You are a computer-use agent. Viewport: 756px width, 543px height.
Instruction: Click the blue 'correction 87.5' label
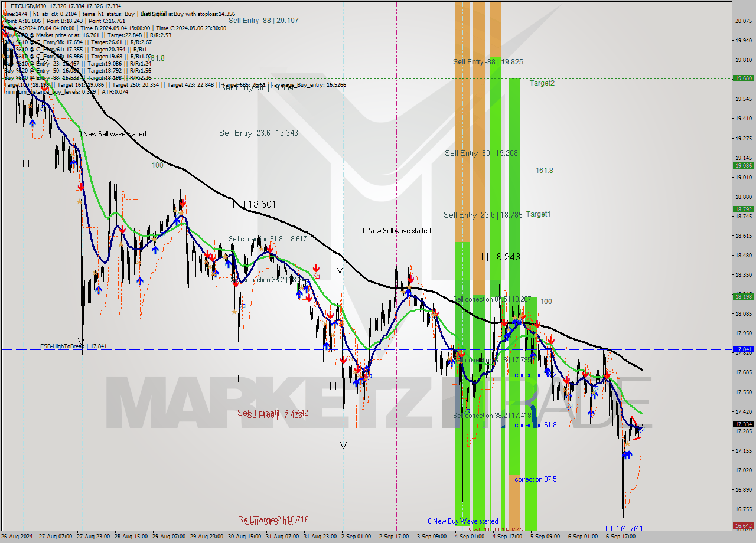pos(535,479)
